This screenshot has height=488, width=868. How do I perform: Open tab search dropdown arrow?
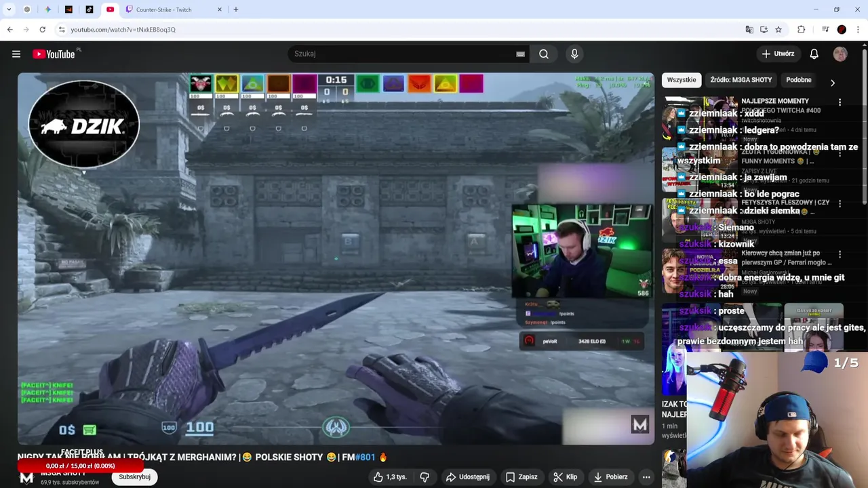pyautogui.click(x=9, y=9)
